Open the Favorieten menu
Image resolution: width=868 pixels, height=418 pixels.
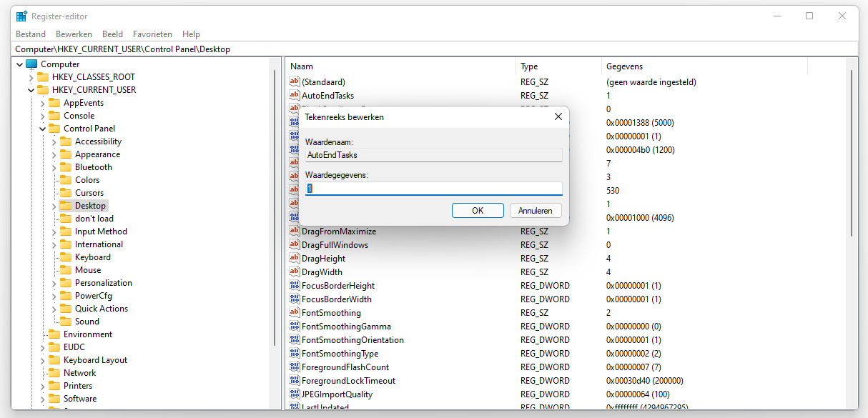[152, 34]
